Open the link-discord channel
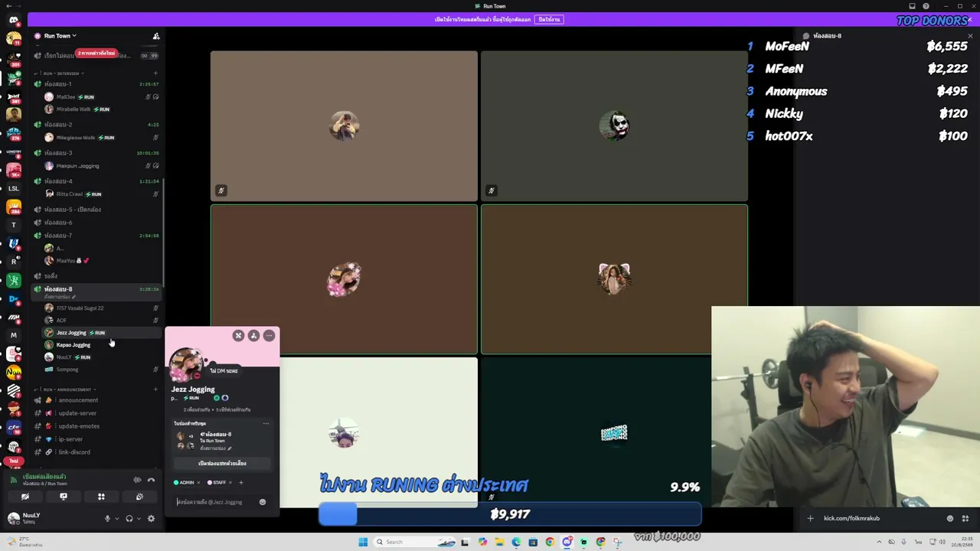The image size is (980, 551). coord(96,452)
